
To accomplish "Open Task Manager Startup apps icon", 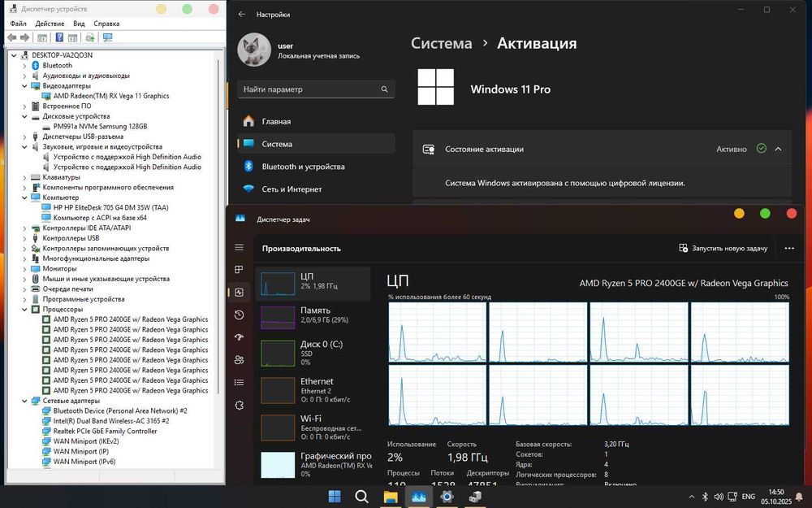I will coord(239,337).
